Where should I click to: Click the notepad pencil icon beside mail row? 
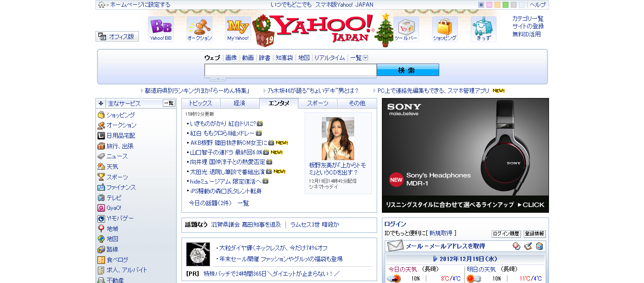(x=528, y=246)
